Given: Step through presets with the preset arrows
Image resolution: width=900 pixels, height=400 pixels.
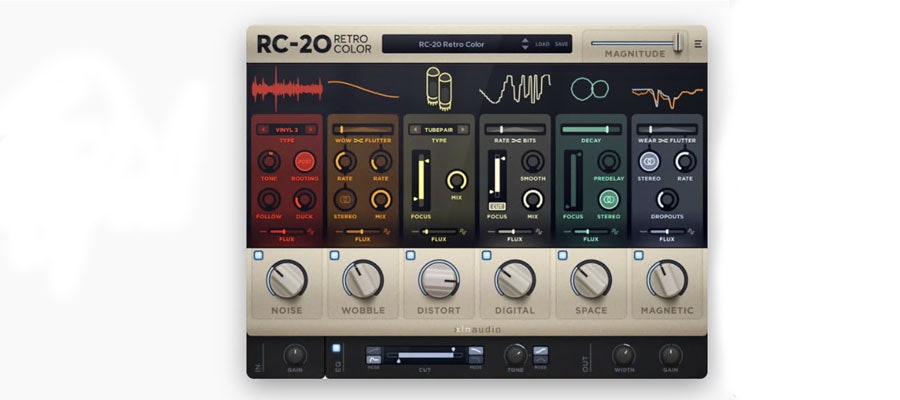Looking at the screenshot, I should (x=524, y=44).
